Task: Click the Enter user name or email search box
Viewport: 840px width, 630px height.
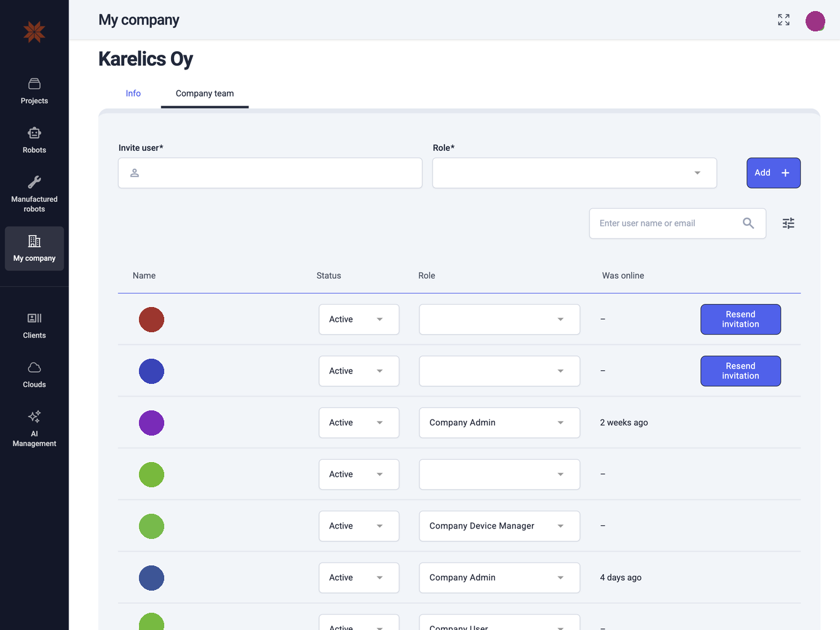Action: 678,223
